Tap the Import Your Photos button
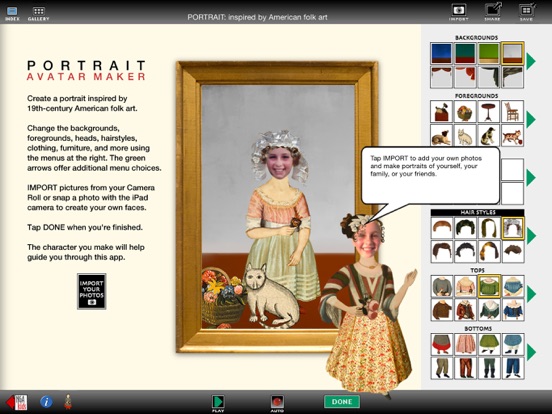 click(92, 291)
